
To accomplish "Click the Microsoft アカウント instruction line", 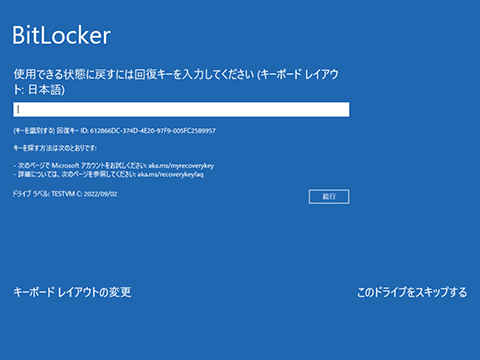I will (x=114, y=165).
